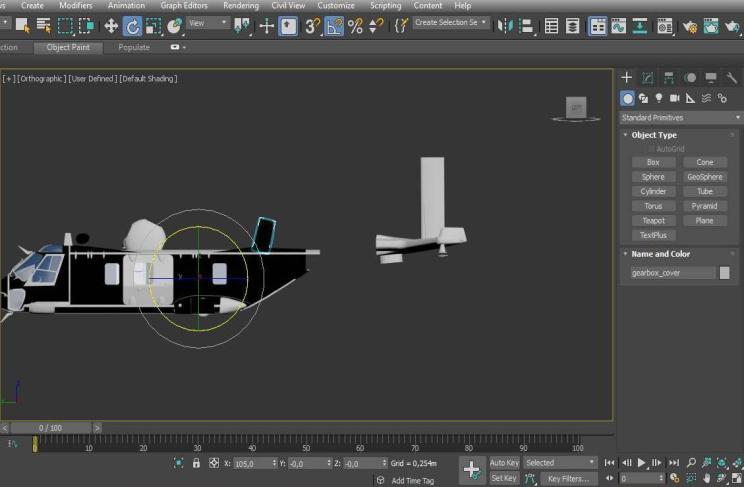The width and height of the screenshot is (744, 487).
Task: Click the object color swatch
Action: pyautogui.click(x=725, y=273)
